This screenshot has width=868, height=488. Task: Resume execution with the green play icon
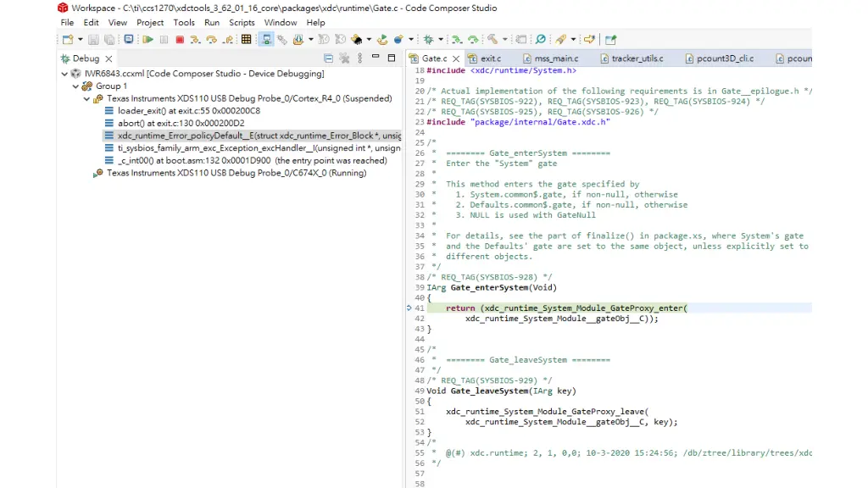click(x=147, y=39)
